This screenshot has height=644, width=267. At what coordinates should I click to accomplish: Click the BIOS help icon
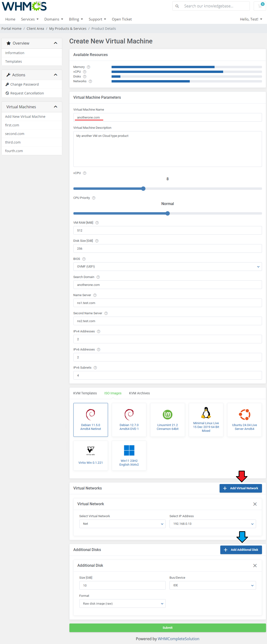tap(84, 259)
